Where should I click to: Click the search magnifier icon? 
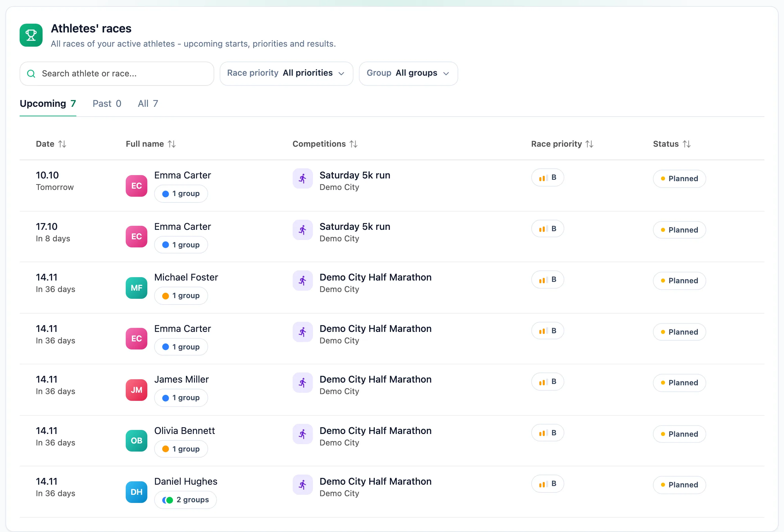point(31,74)
